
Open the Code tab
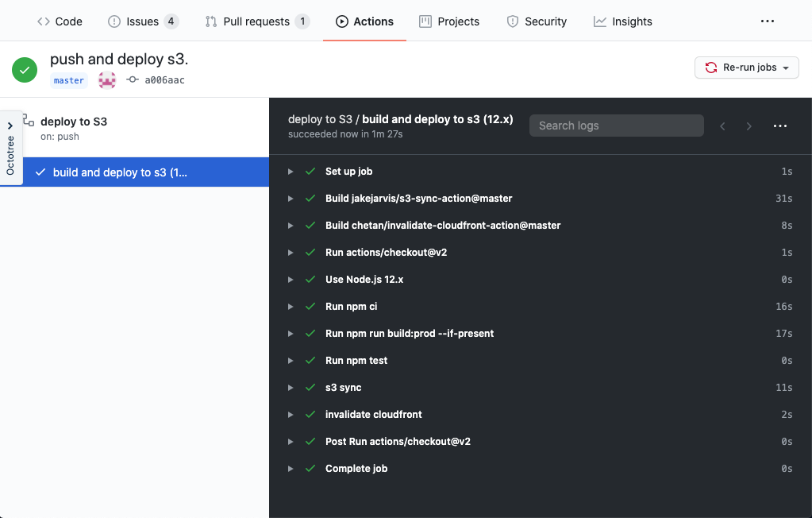[x=60, y=21]
